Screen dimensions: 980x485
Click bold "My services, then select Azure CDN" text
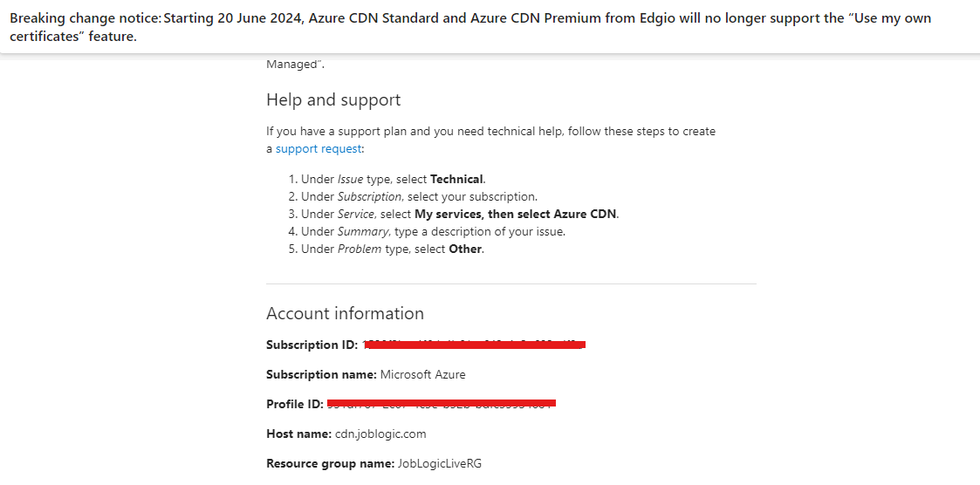(517, 214)
